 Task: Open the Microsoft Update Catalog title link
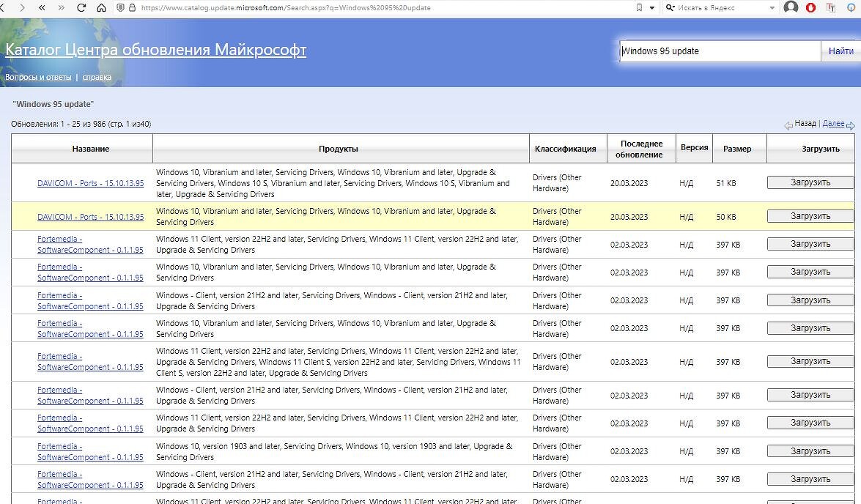click(156, 49)
